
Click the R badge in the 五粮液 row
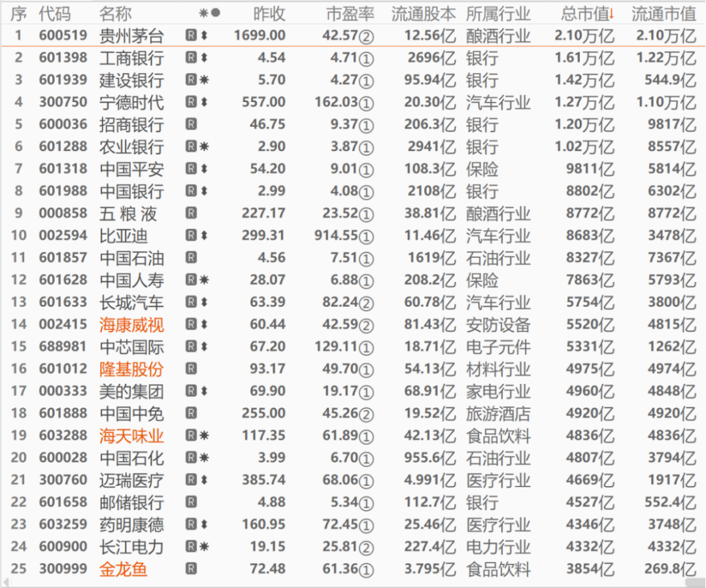pos(192,213)
